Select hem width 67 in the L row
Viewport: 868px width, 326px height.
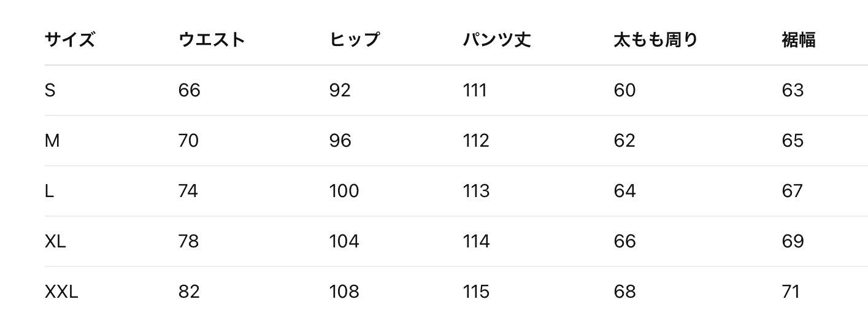pyautogui.click(x=793, y=192)
